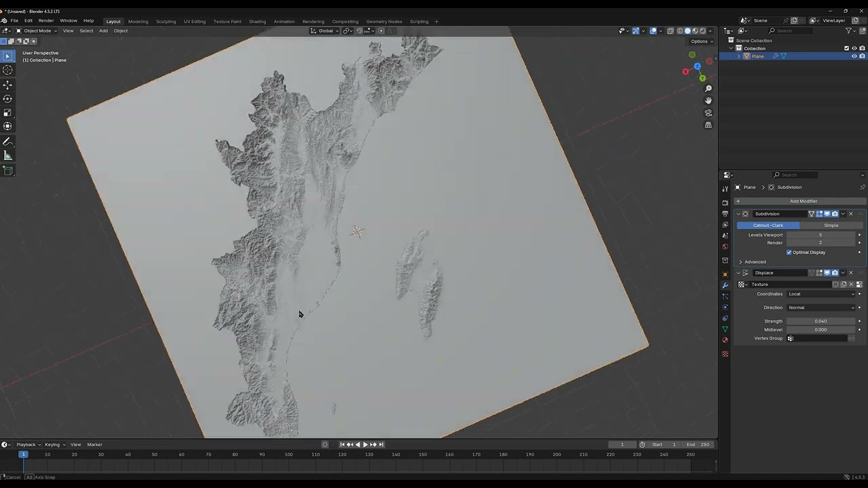Remove the Displace modifier
The height and width of the screenshot is (488, 868).
point(851,272)
